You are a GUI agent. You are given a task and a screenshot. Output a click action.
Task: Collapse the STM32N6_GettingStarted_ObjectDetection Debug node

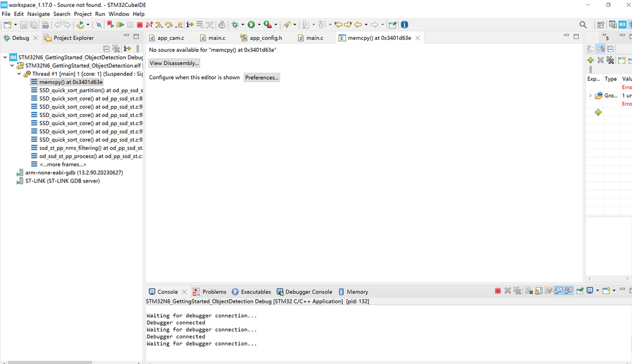(5, 57)
